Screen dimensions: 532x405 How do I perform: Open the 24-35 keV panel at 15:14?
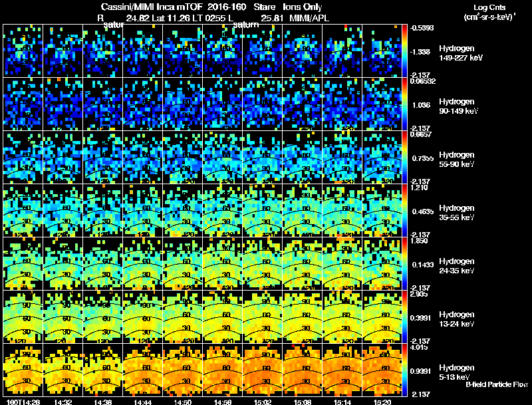coord(342,263)
